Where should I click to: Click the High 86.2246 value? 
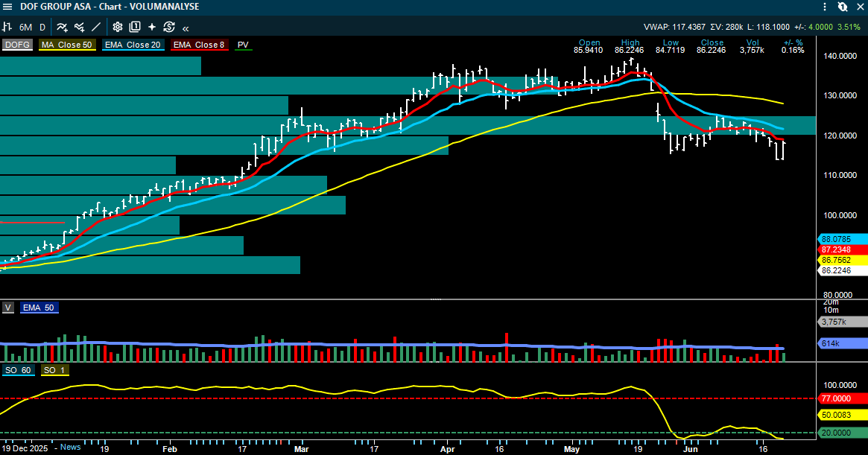[630, 51]
